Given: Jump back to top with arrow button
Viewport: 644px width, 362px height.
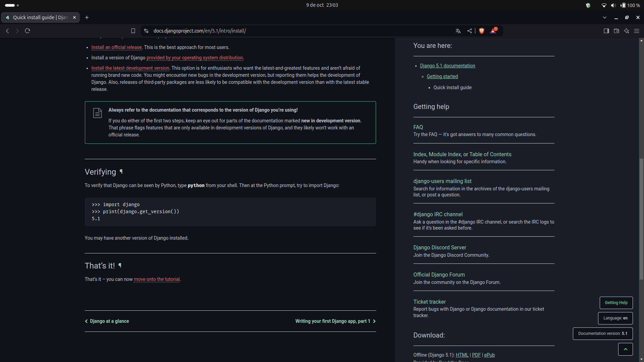Looking at the screenshot, I should point(625,349).
